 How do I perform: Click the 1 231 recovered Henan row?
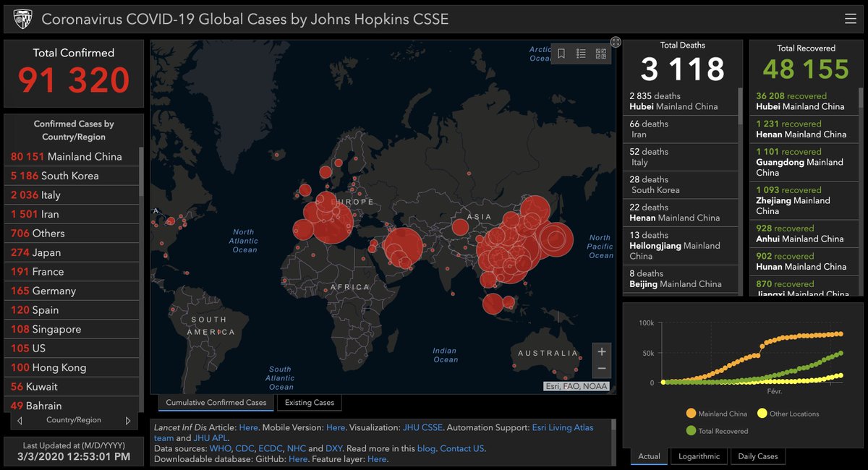(804, 129)
